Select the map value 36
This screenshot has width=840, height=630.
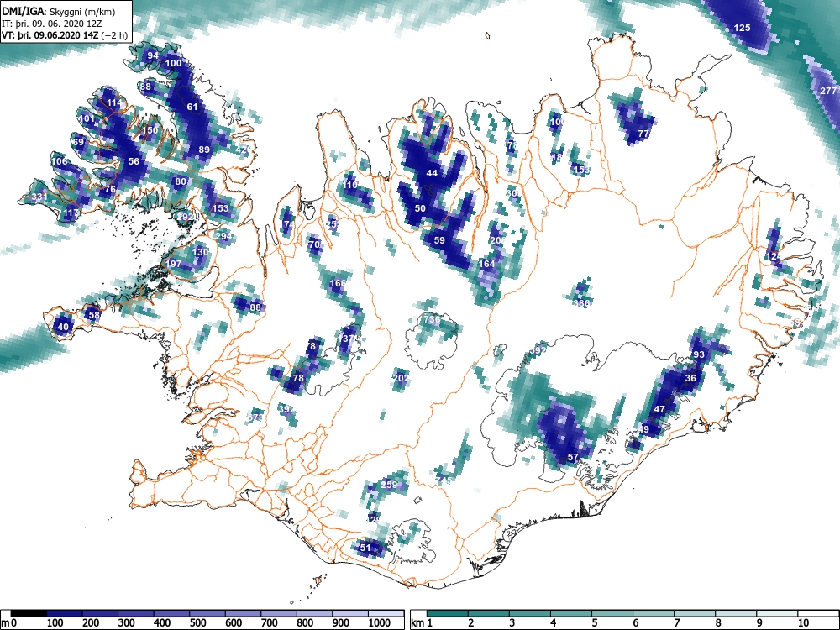(691, 378)
